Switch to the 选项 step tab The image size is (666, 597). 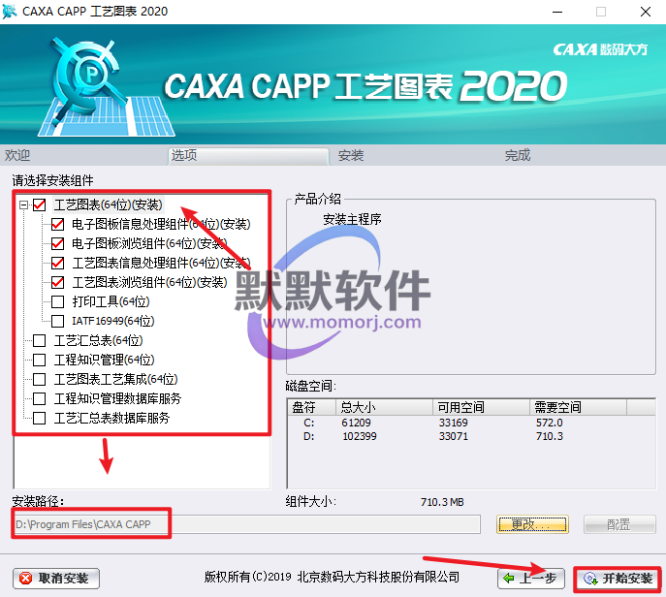pyautogui.click(x=184, y=156)
